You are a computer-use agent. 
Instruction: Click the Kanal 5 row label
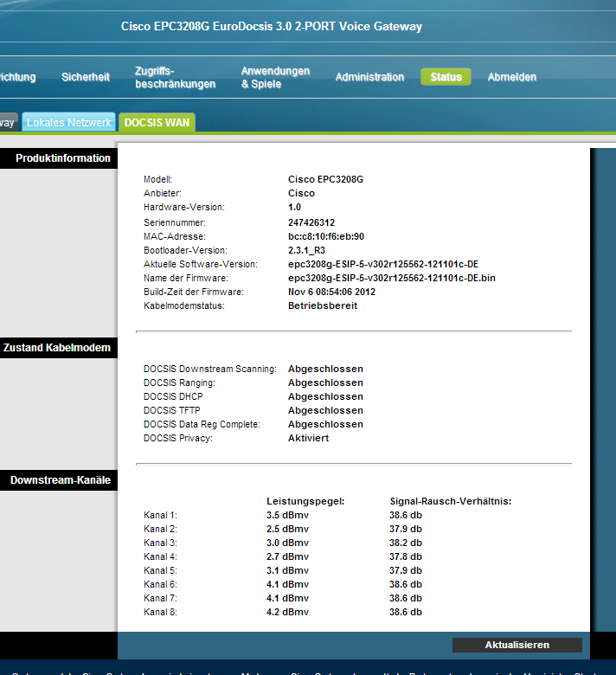click(160, 570)
